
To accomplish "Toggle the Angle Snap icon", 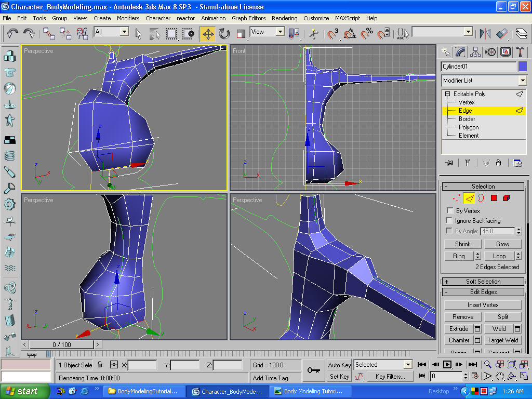I will click(350, 34).
